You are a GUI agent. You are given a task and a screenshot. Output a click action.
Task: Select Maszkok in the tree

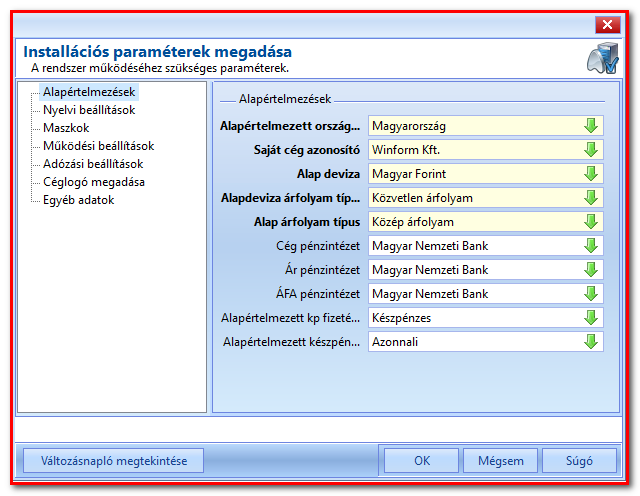click(x=66, y=128)
